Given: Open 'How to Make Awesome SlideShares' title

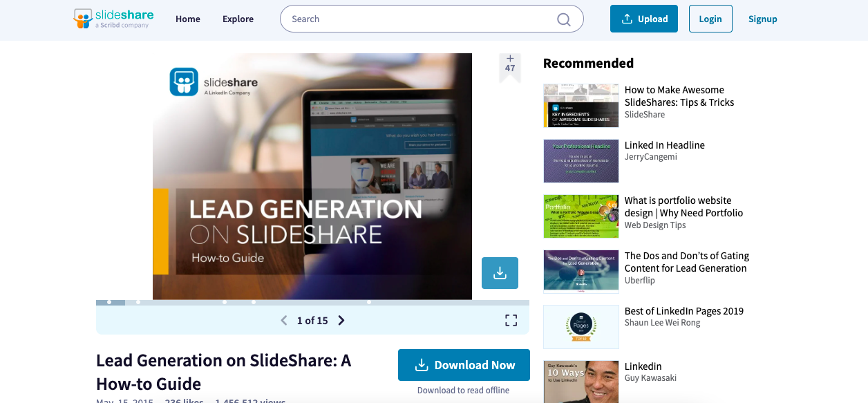Looking at the screenshot, I should (679, 96).
